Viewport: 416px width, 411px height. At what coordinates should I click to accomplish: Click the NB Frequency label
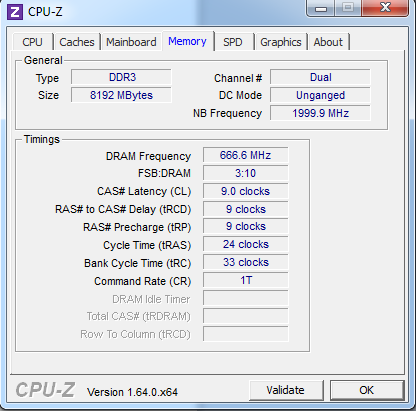pyautogui.click(x=227, y=114)
